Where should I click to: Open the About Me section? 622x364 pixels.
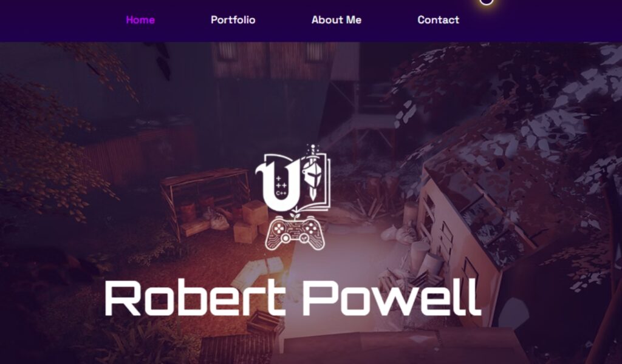[x=337, y=20]
